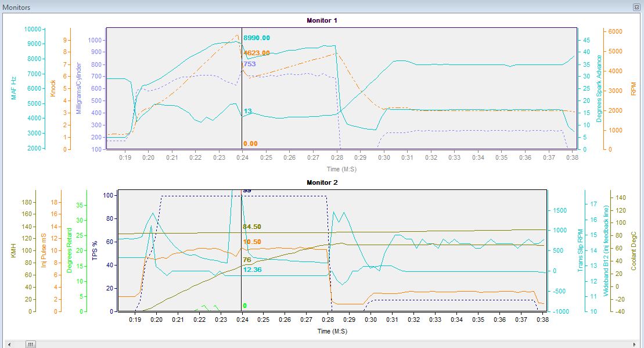Click the 84.50 coolant cursor value
This screenshot has height=348, width=644.
point(252,227)
